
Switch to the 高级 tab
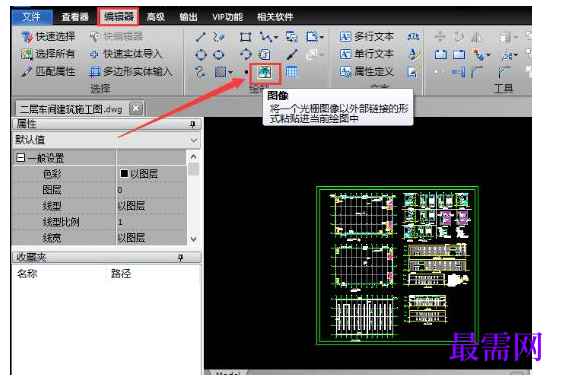click(x=156, y=17)
